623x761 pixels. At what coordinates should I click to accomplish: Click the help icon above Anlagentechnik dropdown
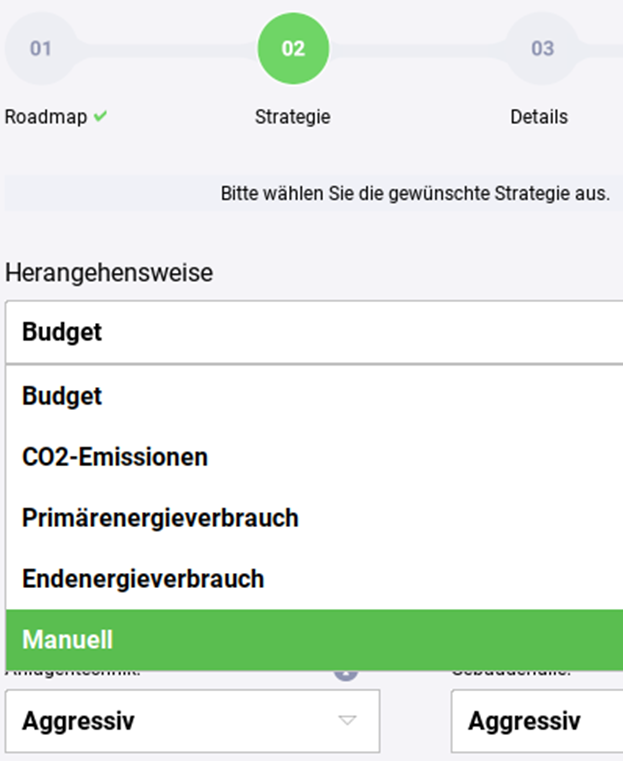[346, 674]
